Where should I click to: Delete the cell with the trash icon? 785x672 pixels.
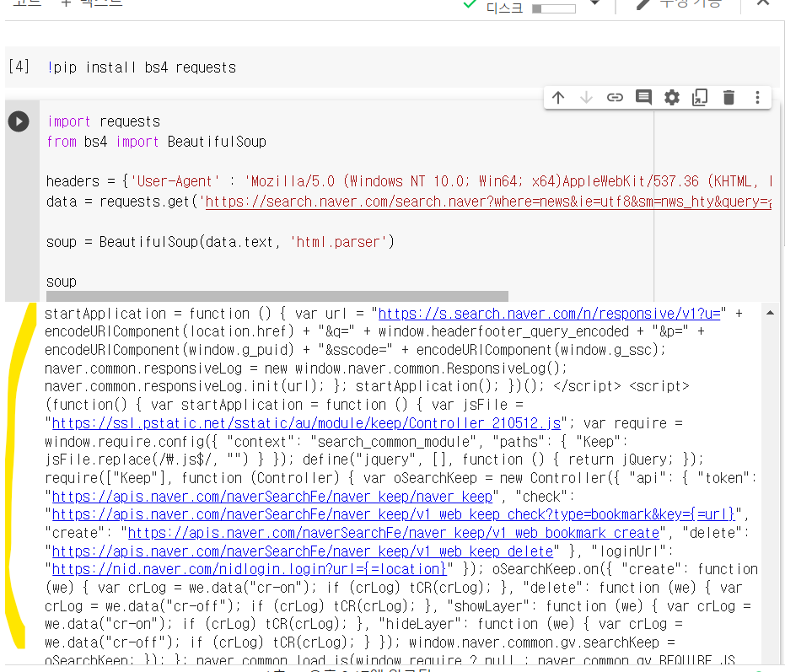coord(729,97)
